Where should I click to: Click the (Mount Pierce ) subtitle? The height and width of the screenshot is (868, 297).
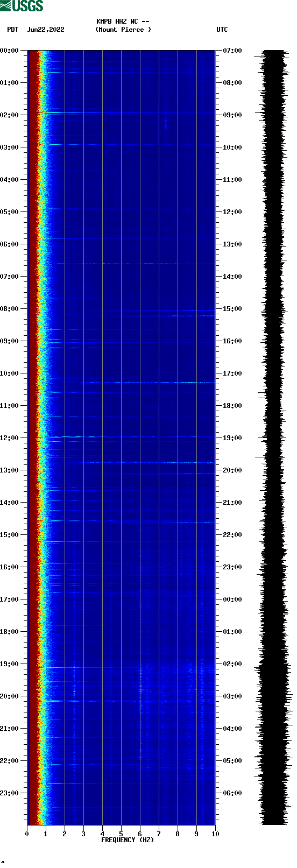pos(123,30)
